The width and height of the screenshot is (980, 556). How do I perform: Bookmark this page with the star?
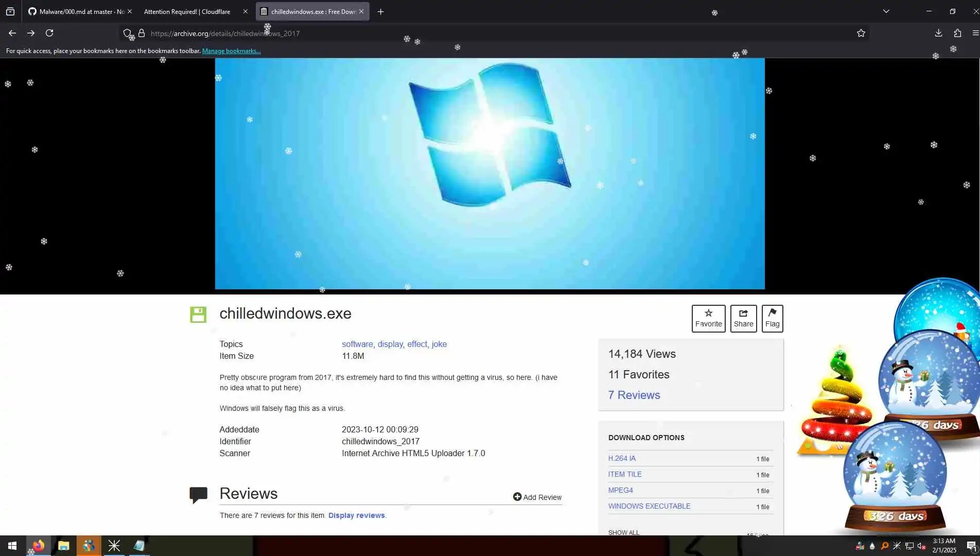click(x=861, y=33)
